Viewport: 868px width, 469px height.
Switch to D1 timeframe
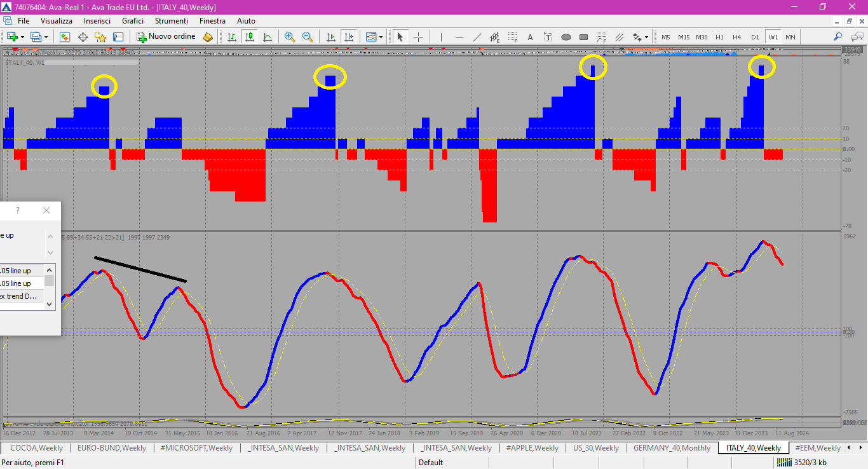[755, 37]
